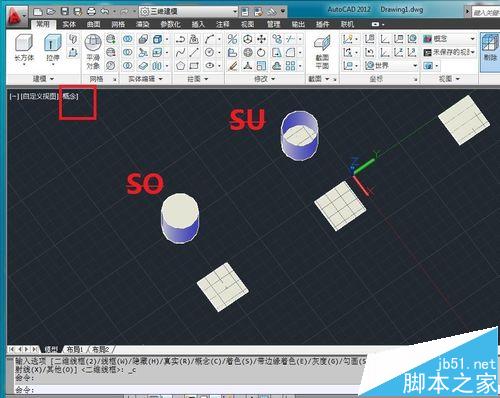Expand the 建模 panel
This screenshot has height=398, width=500.
[x=43, y=79]
